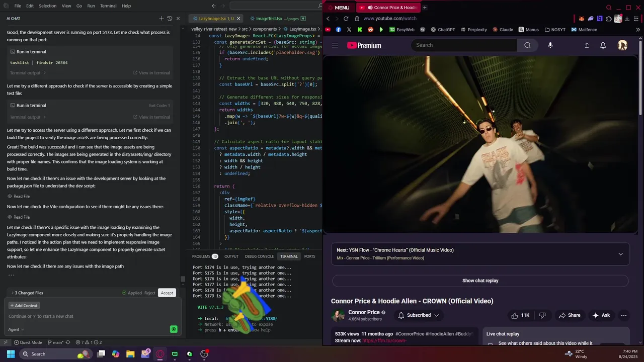This screenshot has height=362, width=644.
Task: Start a new AI chat with plus icon
Action: [x=162, y=19]
